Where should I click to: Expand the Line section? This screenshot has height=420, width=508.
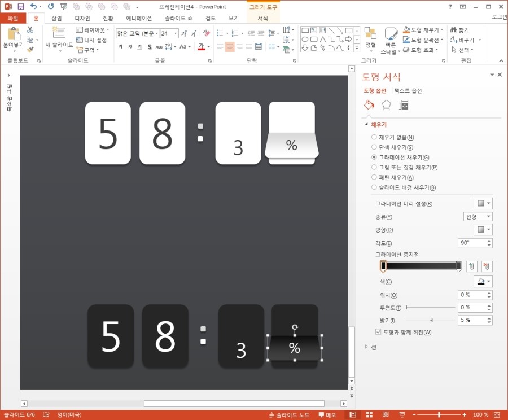370,347
